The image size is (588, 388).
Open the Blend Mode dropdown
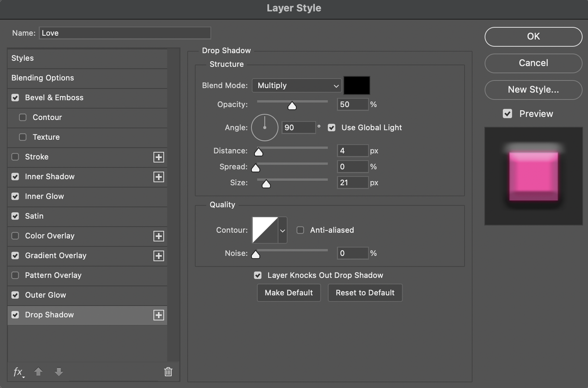coord(296,85)
